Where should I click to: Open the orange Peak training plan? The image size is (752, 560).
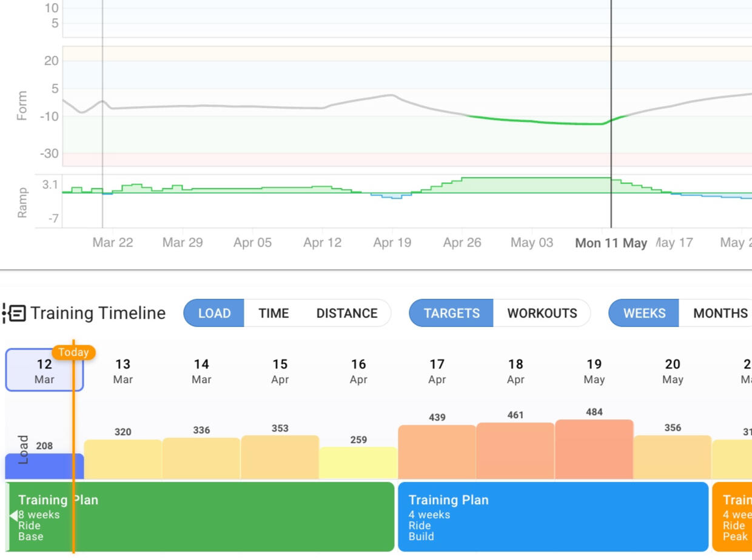click(x=733, y=517)
